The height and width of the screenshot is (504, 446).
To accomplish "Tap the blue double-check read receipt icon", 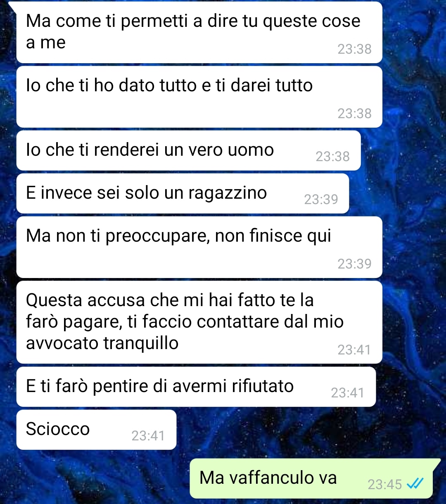I will click(415, 483).
